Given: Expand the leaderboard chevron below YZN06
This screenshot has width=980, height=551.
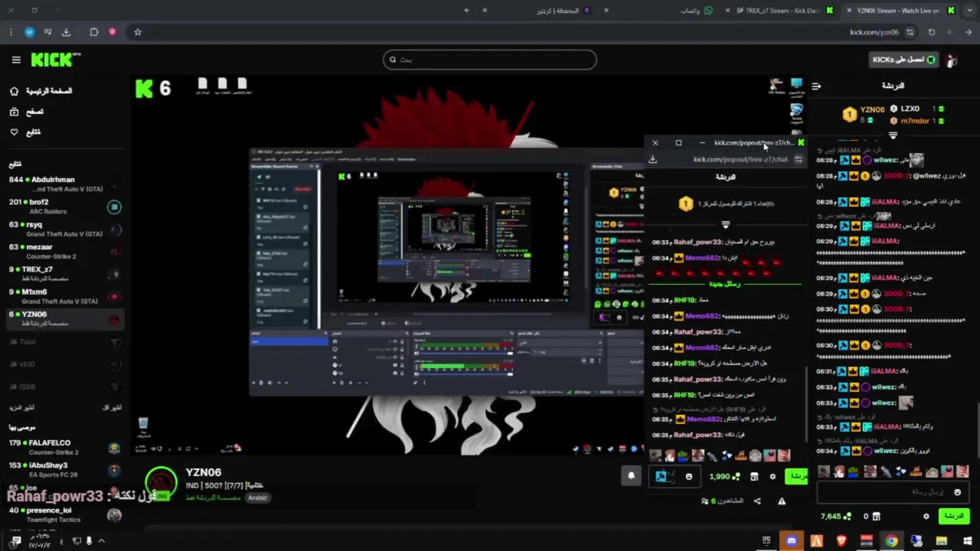Looking at the screenshot, I should [893, 135].
